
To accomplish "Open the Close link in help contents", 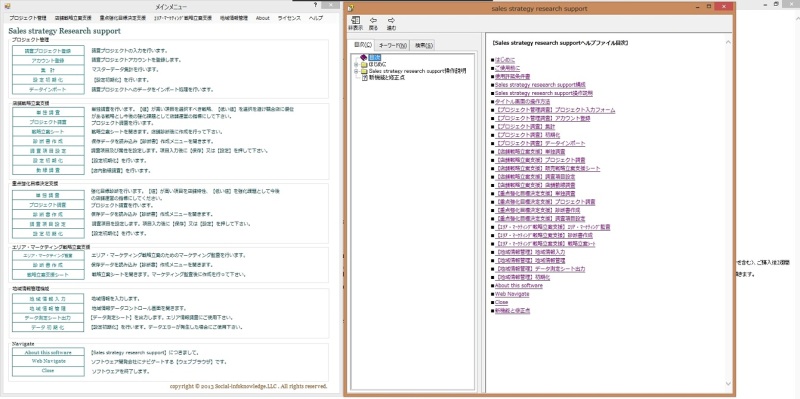I will pyautogui.click(x=502, y=302).
